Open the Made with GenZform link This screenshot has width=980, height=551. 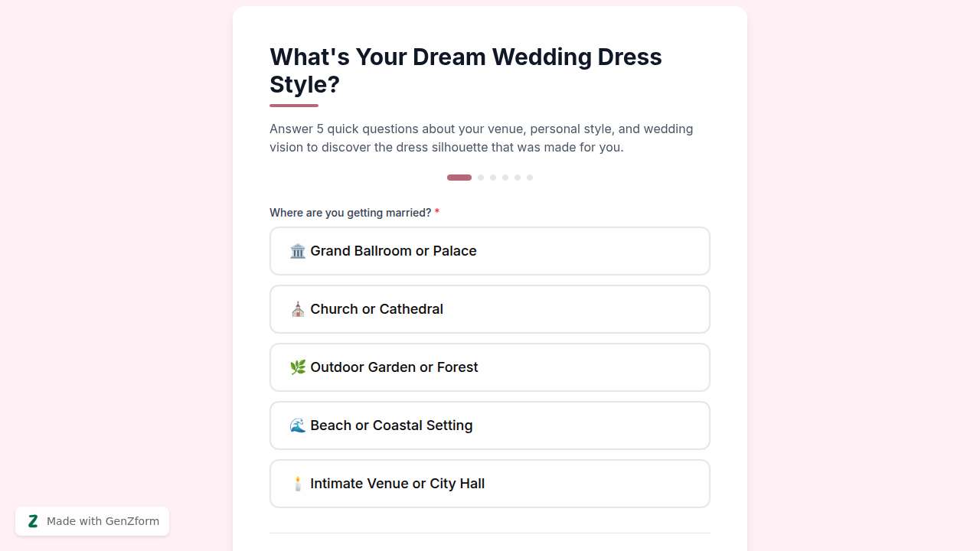click(103, 521)
